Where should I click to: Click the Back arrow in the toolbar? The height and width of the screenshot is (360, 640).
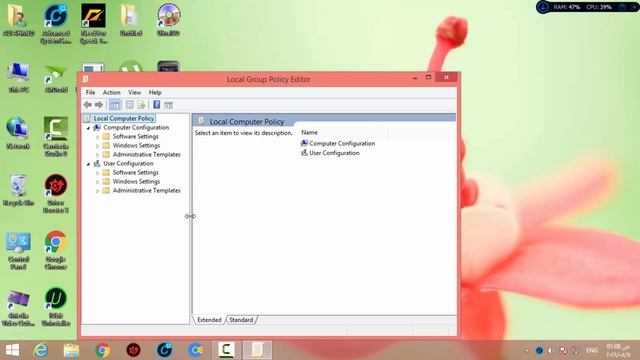[x=87, y=105]
